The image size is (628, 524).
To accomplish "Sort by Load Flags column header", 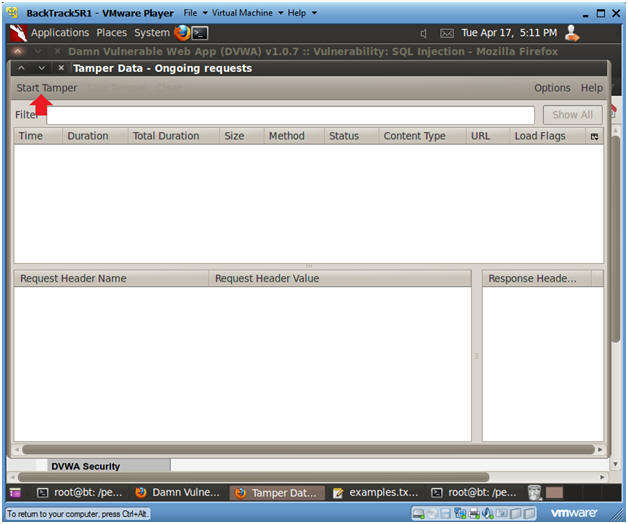I will (x=547, y=136).
